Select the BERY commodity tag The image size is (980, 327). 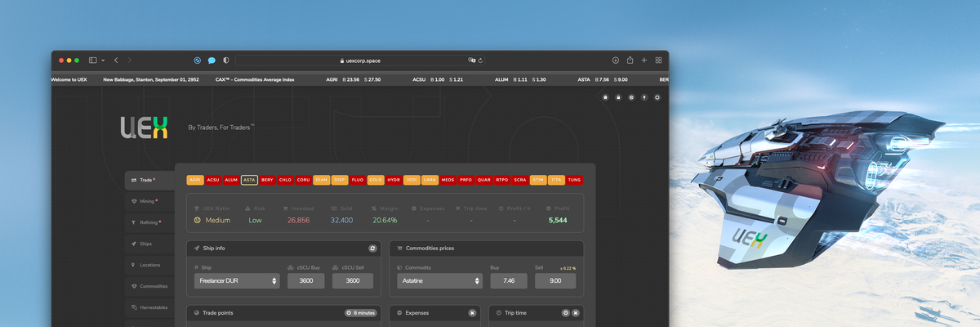[x=267, y=180]
